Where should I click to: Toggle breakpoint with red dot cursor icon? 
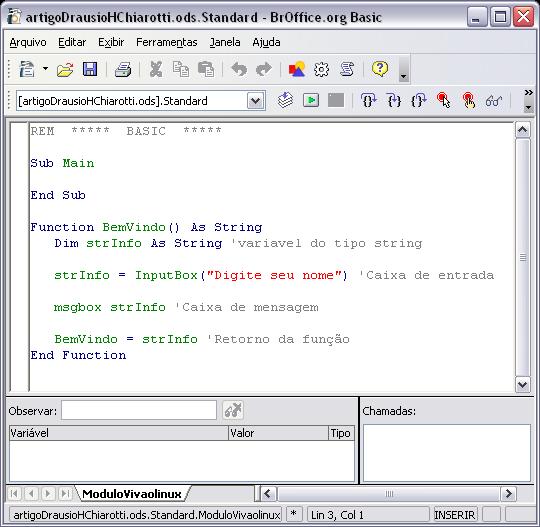443,101
